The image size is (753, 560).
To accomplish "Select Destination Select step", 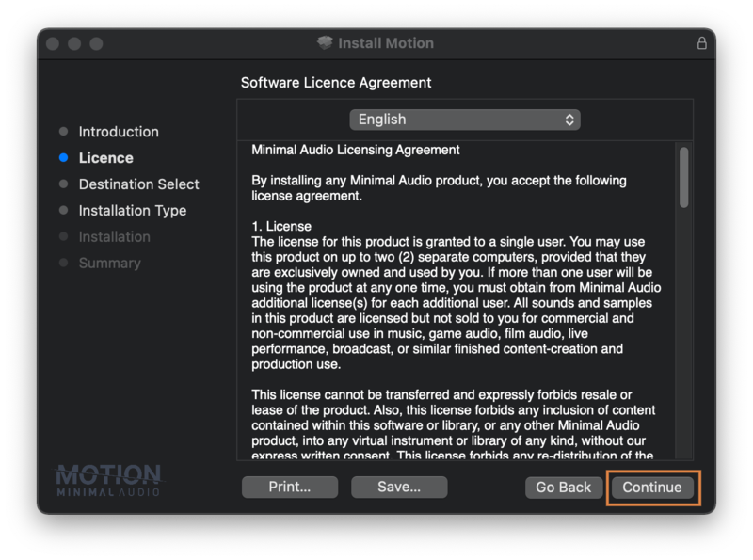I will pyautogui.click(x=138, y=184).
